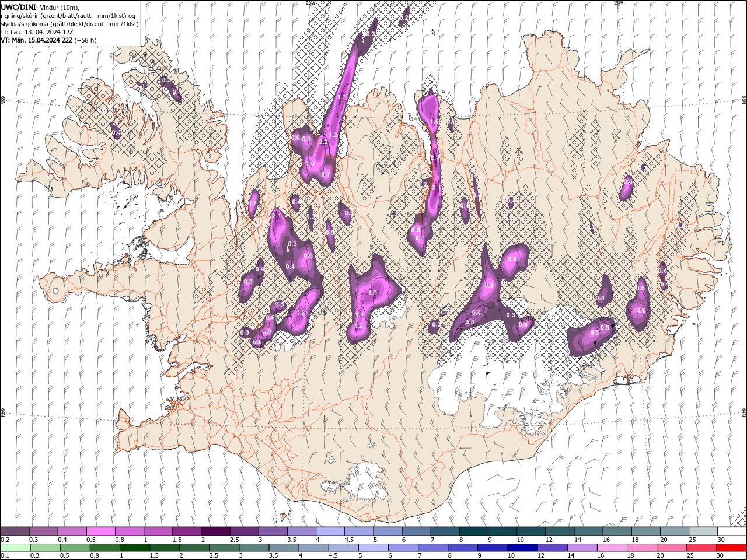Select the rigning/skúrir legend description line

click(68, 16)
